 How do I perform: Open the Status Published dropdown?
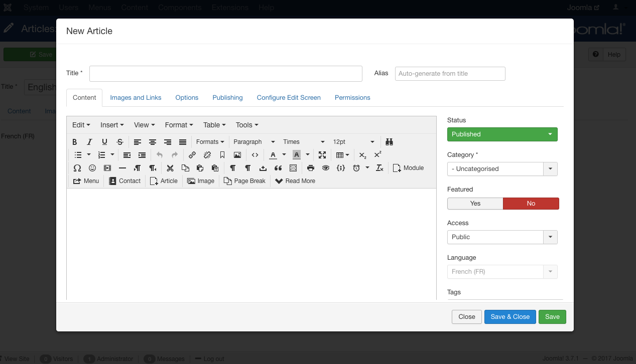pos(502,134)
